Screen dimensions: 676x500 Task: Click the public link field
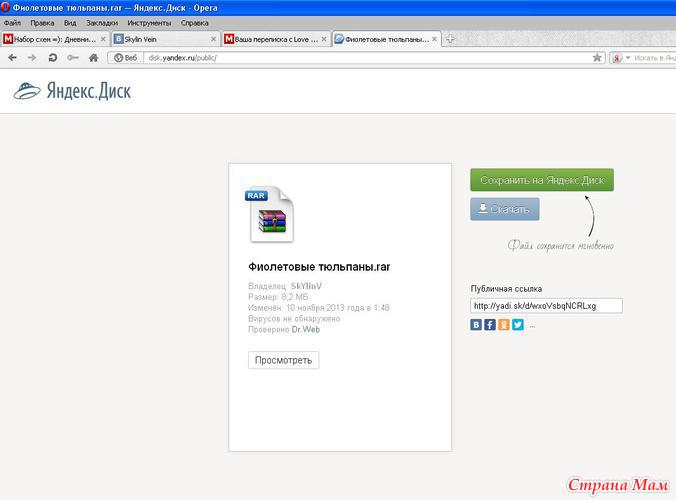click(546, 306)
